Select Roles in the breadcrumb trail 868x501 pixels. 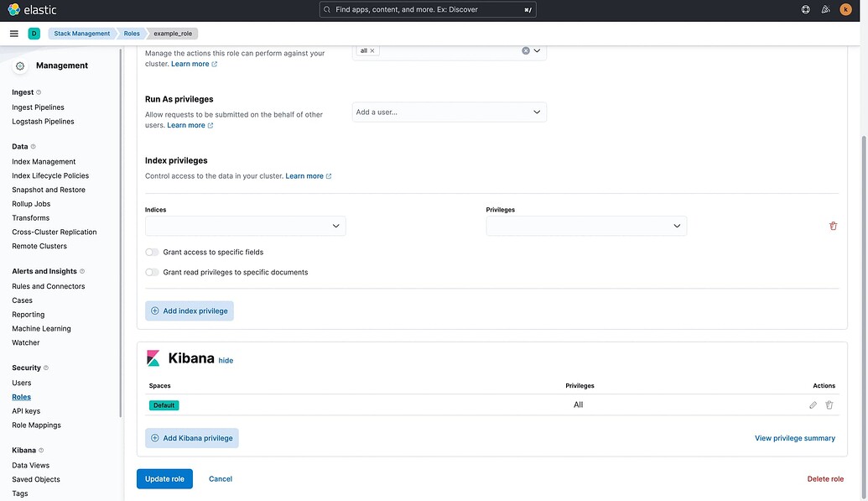coord(131,33)
